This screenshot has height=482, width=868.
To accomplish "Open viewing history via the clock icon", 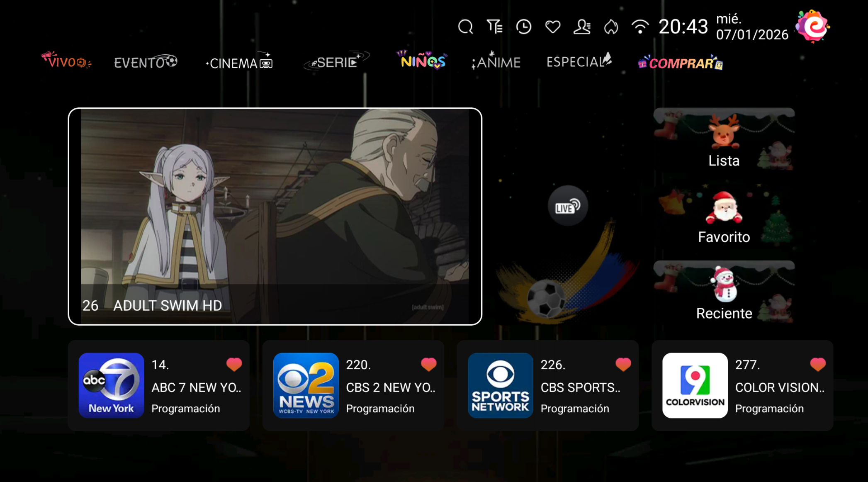I will 523,26.
